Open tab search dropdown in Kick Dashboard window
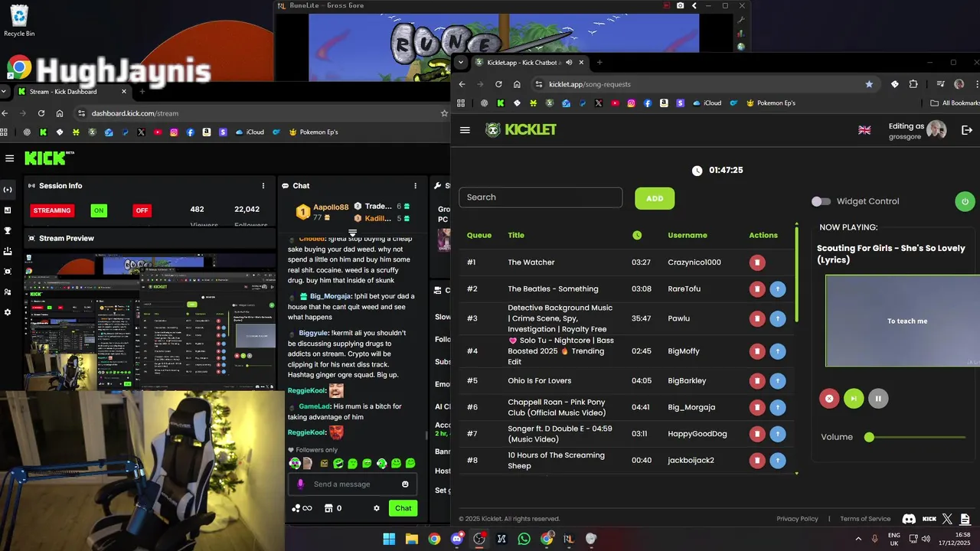Screen dimensions: 980x551 [x=4, y=92]
